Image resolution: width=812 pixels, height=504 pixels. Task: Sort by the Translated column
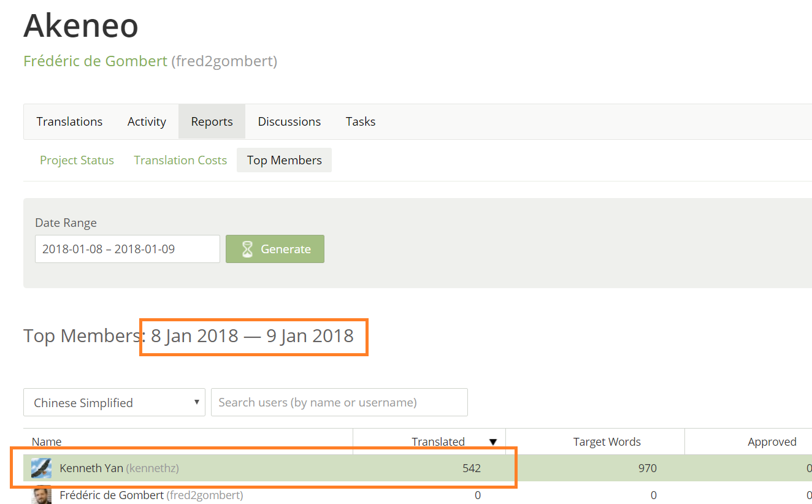pos(438,441)
